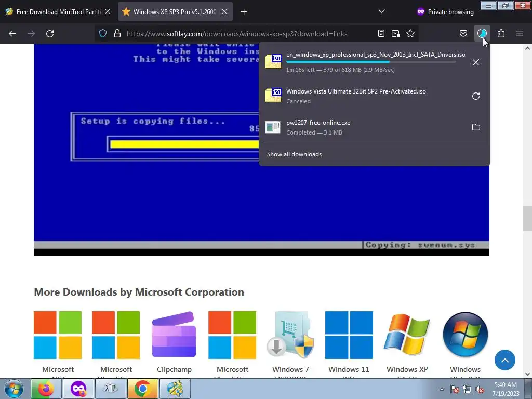Expand the list all tabs dropdown
532x399 pixels.
[382, 11]
